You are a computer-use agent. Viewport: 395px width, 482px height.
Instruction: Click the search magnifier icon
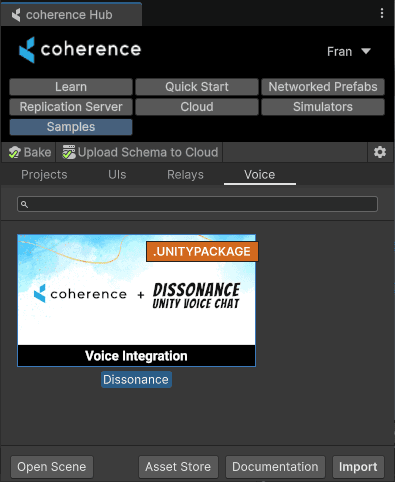coord(24,204)
